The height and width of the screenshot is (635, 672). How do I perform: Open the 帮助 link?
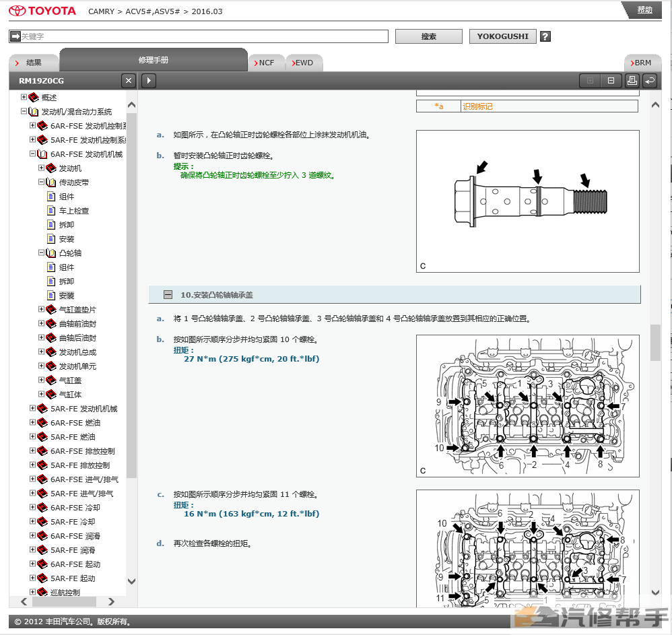[644, 10]
